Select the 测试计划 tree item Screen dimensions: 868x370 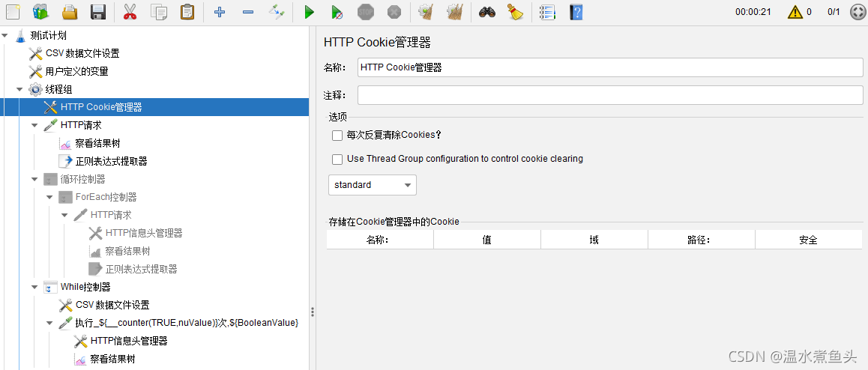click(x=48, y=35)
